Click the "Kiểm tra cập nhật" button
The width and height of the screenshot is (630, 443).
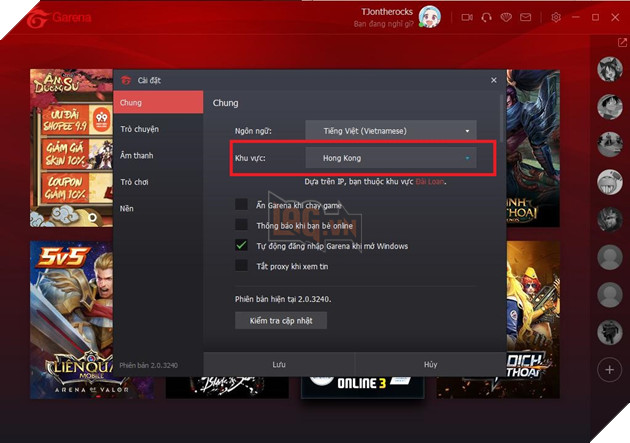(x=281, y=320)
